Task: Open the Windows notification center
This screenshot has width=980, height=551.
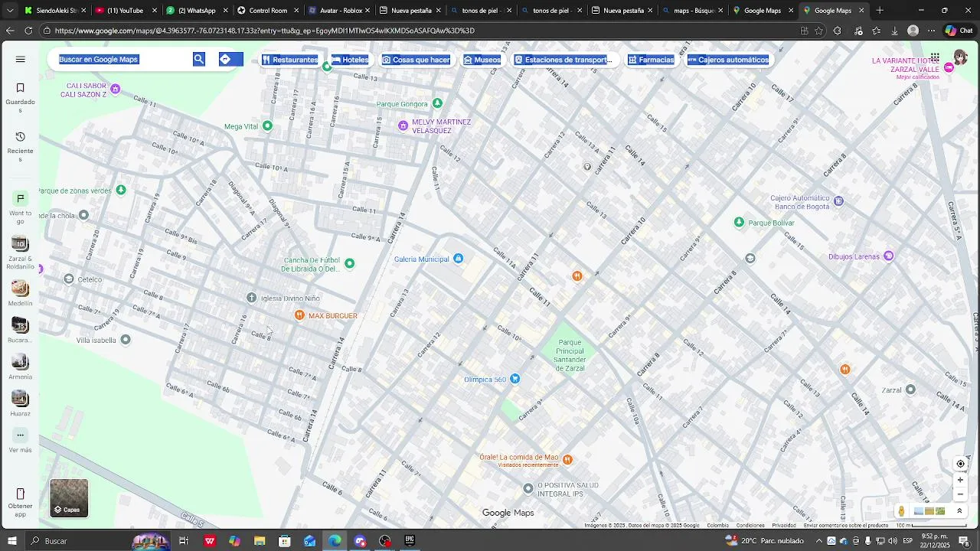Action: (964, 541)
